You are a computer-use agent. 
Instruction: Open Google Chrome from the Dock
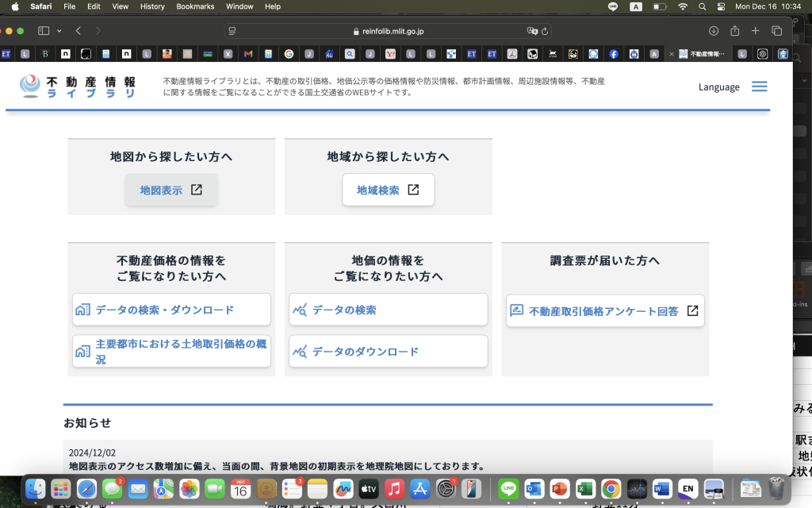610,488
